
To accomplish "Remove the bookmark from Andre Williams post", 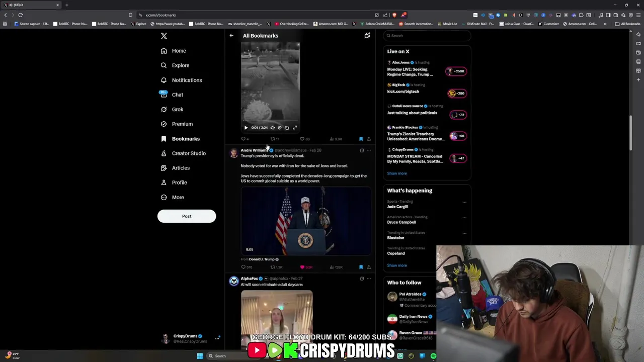I will (x=361, y=267).
